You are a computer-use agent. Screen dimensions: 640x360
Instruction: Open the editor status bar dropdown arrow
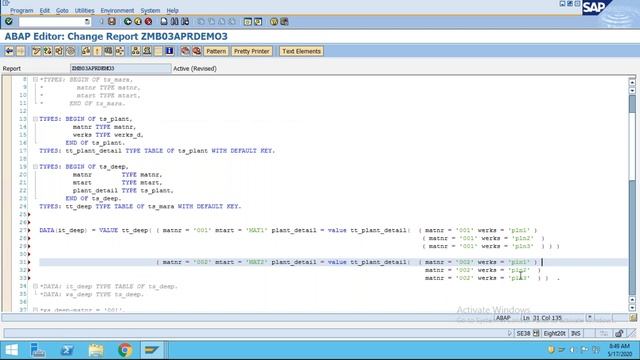(589, 318)
